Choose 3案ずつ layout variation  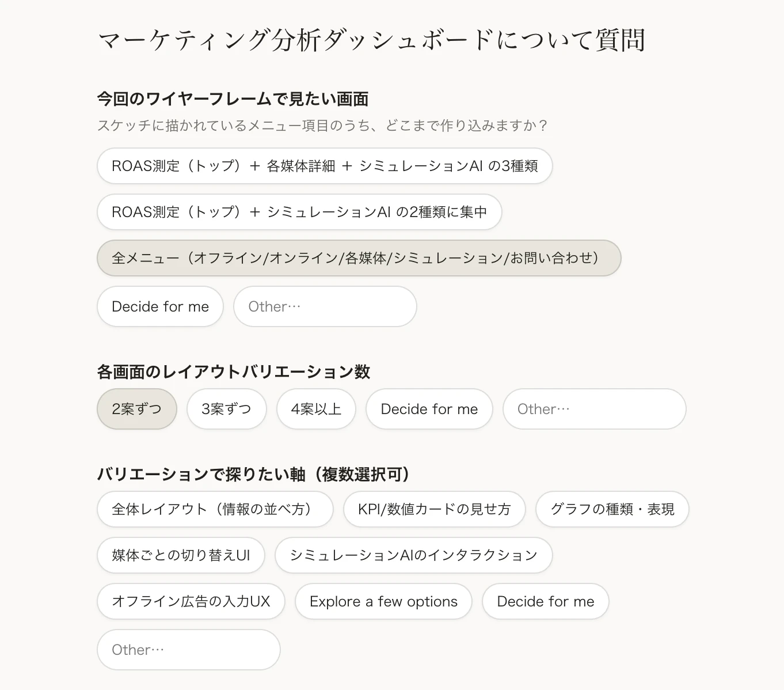pos(227,409)
